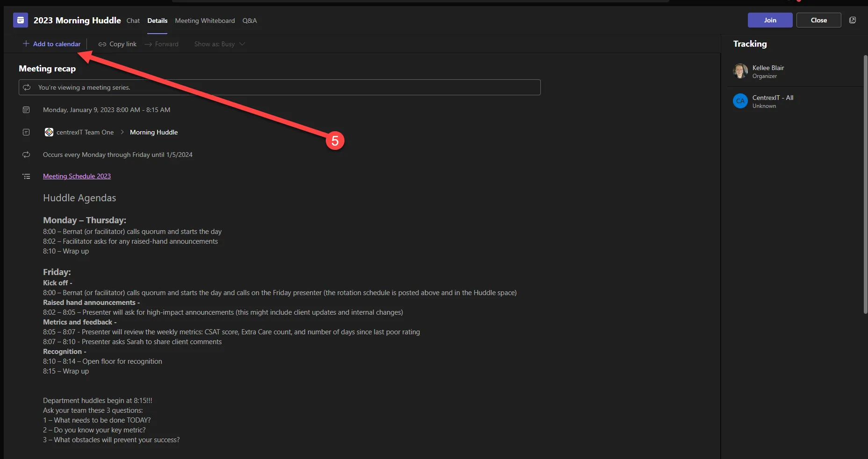Click the Tracking panel vertical scrollbar
The image size is (868, 459).
pyautogui.click(x=865, y=184)
